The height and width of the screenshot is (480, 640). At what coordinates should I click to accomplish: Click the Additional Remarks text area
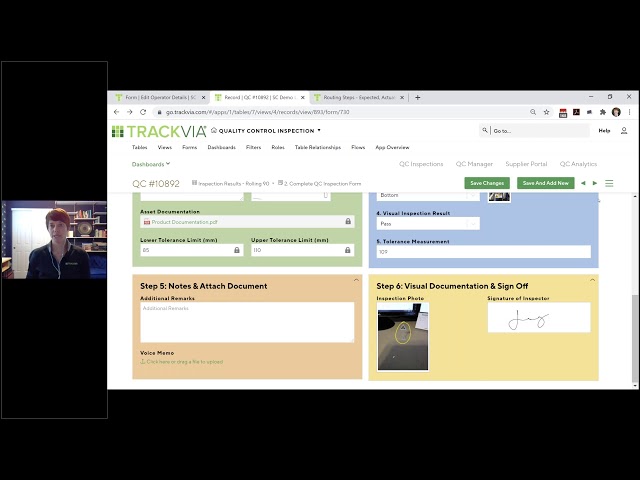pyautogui.click(x=247, y=322)
